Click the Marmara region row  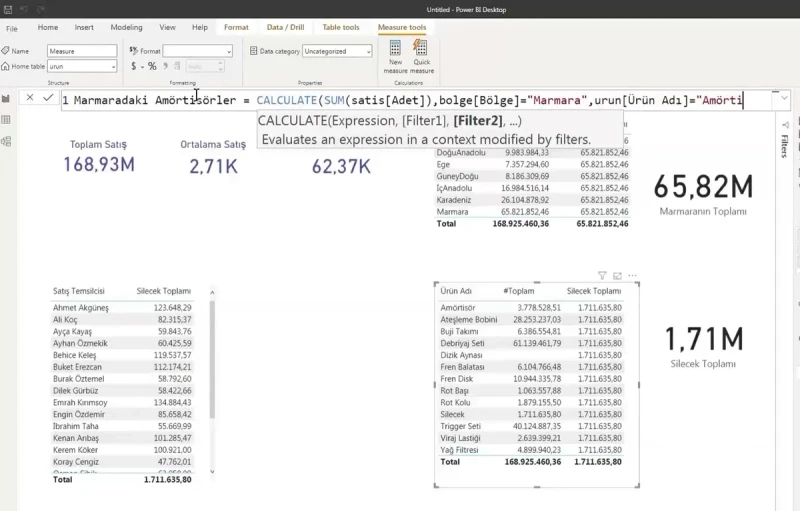532,212
